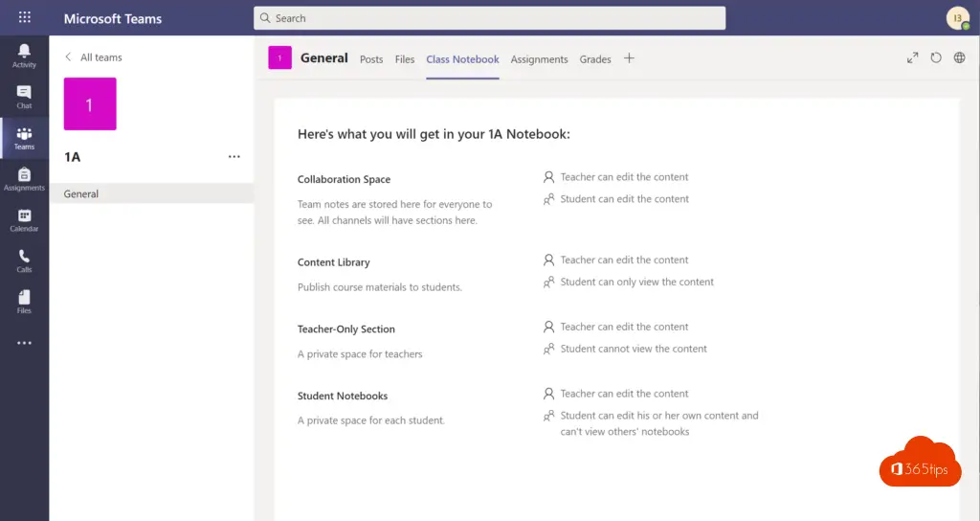Open notebook in browser globe icon
980x521 pixels.
959,58
